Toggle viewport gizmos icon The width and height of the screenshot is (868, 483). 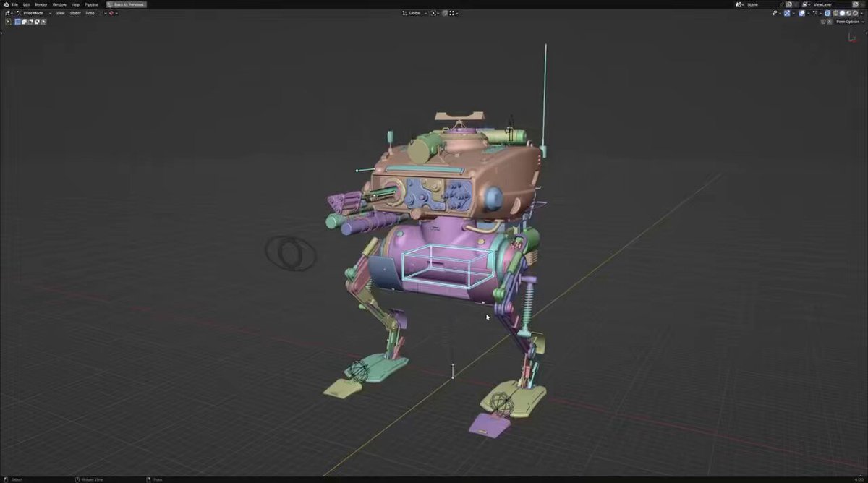(787, 13)
